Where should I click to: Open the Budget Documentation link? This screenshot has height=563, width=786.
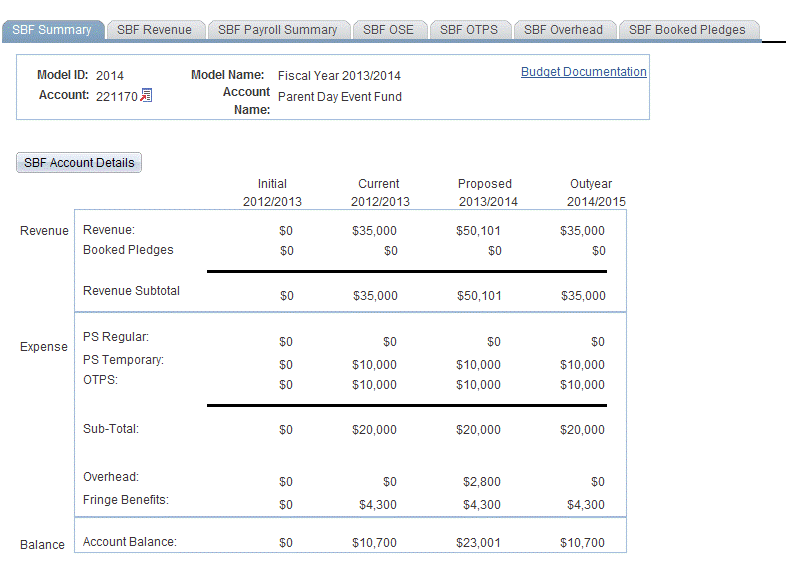pos(583,72)
